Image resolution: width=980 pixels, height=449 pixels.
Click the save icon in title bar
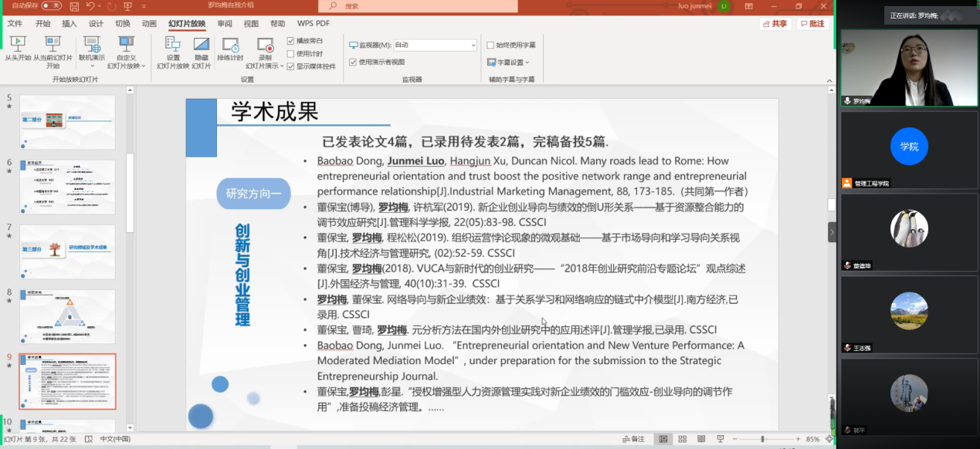[74, 6]
